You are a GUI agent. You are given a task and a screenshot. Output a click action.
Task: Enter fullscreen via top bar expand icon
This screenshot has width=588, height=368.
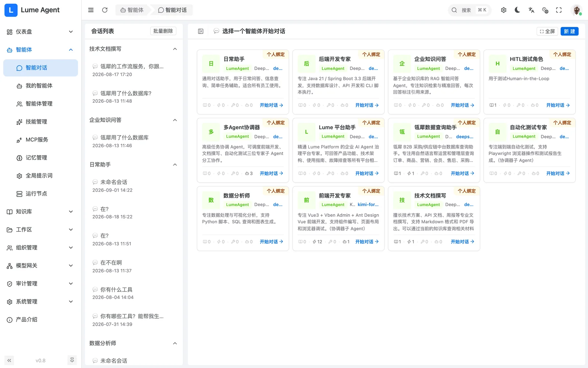click(559, 10)
